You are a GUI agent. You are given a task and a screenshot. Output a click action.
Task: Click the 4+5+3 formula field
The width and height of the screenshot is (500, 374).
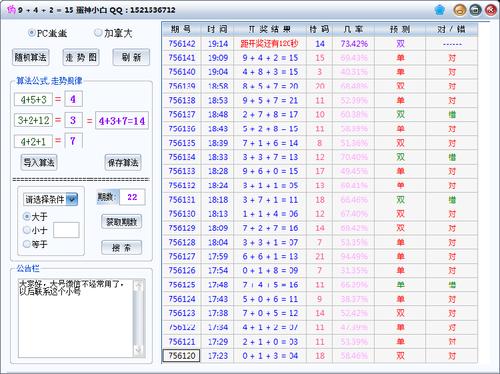pos(33,99)
